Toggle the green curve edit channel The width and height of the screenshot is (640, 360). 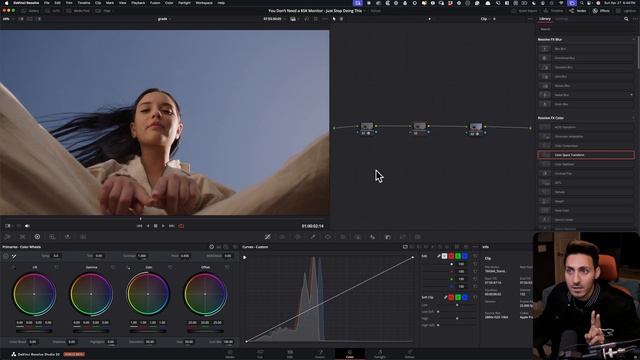[458, 256]
